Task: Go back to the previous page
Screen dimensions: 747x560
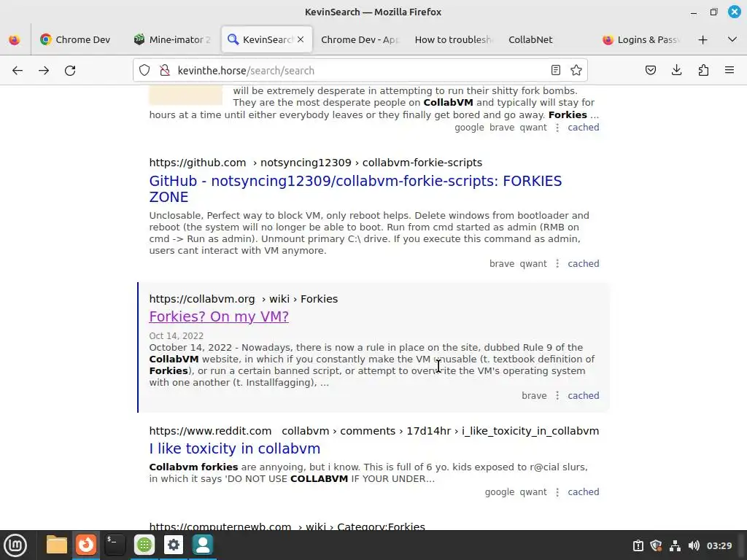Action: 18,71
